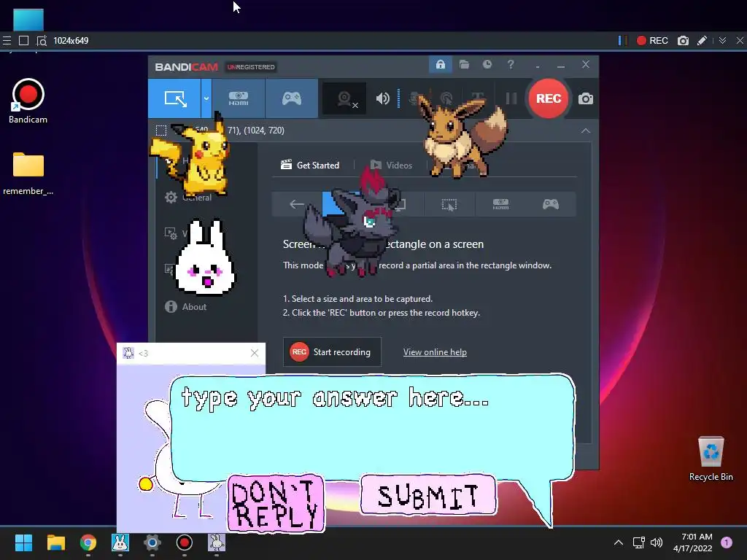Click the top bar camera screenshot icon

tap(683, 41)
